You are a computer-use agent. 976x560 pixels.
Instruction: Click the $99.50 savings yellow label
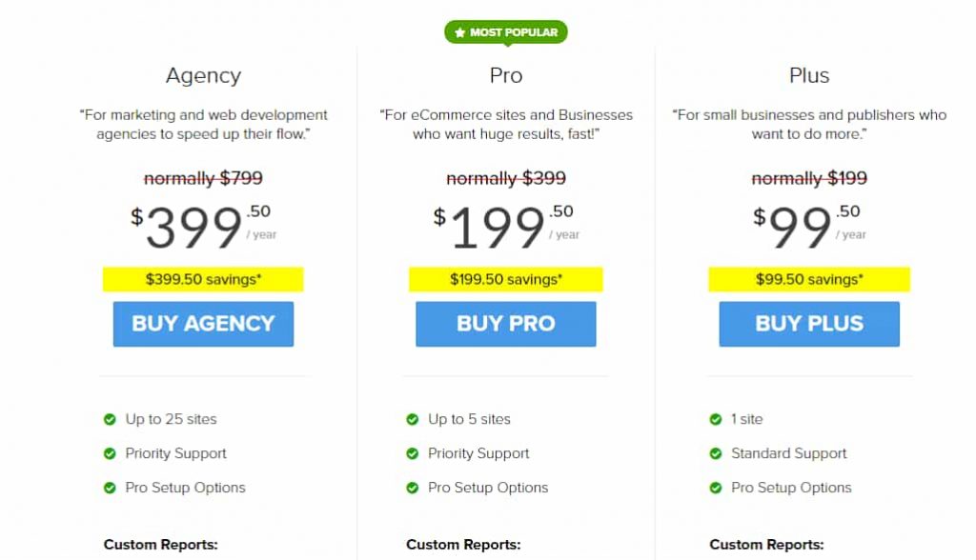point(809,279)
